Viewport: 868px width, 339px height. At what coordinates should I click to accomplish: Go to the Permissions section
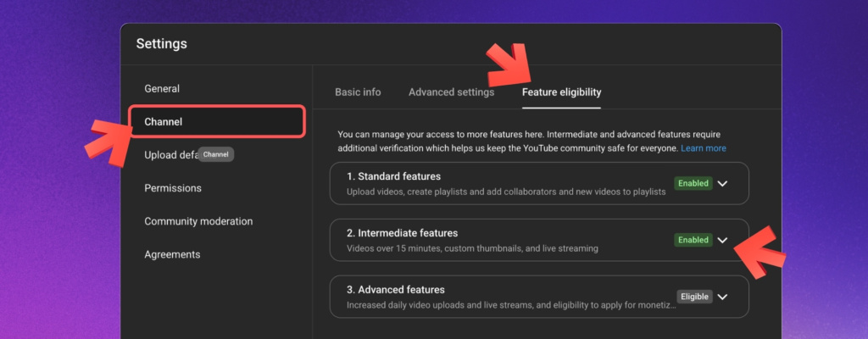(173, 188)
